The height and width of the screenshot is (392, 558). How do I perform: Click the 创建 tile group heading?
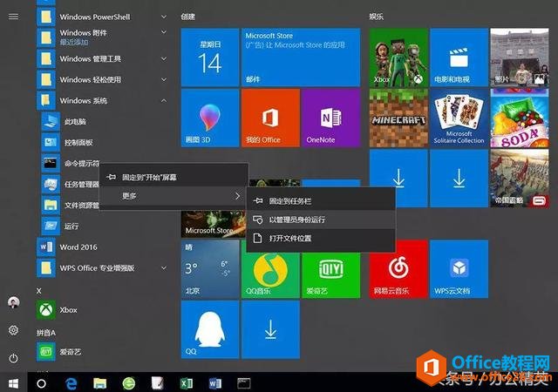tap(188, 17)
